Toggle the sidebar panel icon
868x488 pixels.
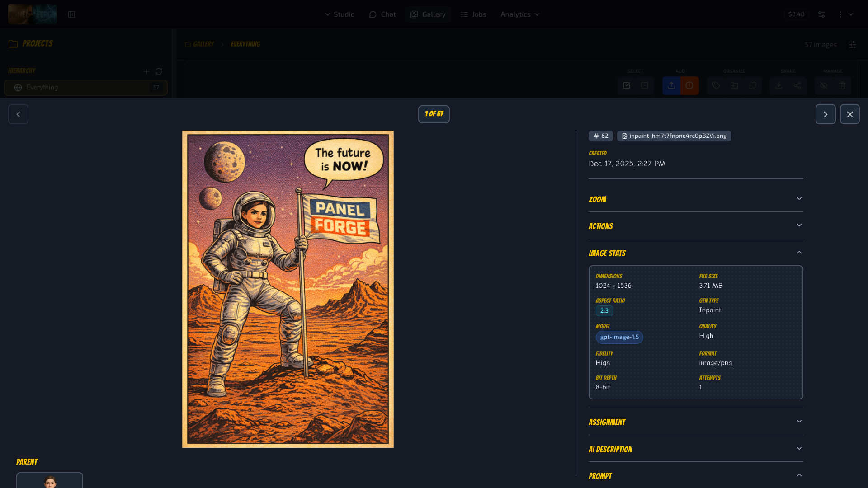[x=71, y=14]
